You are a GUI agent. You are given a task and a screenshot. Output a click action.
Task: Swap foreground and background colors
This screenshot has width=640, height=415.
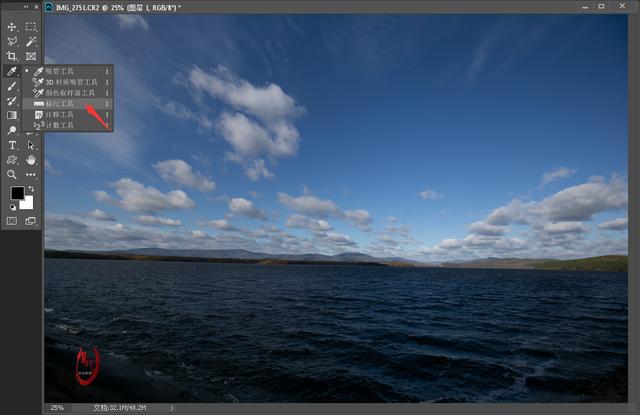click(x=31, y=188)
